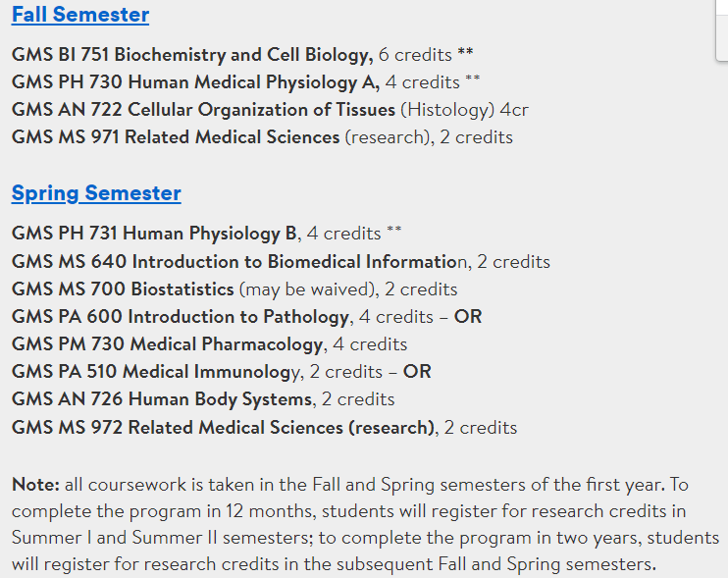The width and height of the screenshot is (728, 578).
Task: Open the Spring Semester link
Action: (x=96, y=193)
